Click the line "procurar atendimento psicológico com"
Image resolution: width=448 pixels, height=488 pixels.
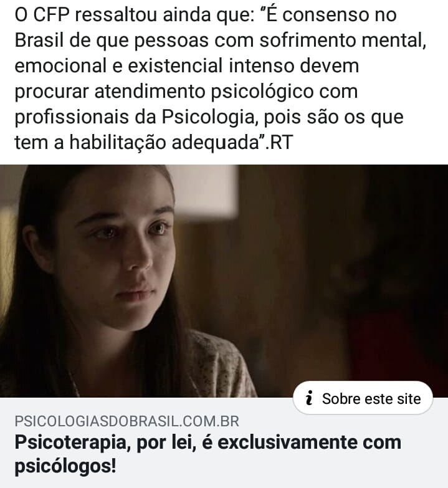186,92
